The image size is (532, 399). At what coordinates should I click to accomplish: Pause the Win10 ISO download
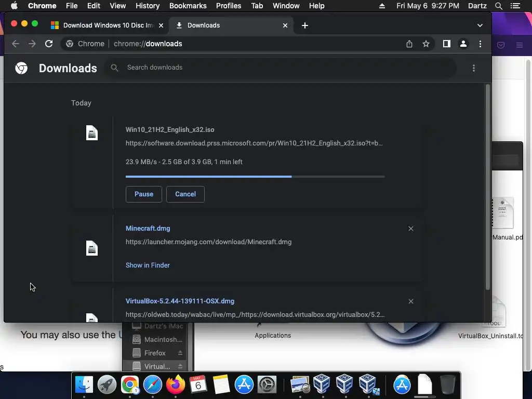[x=144, y=194]
